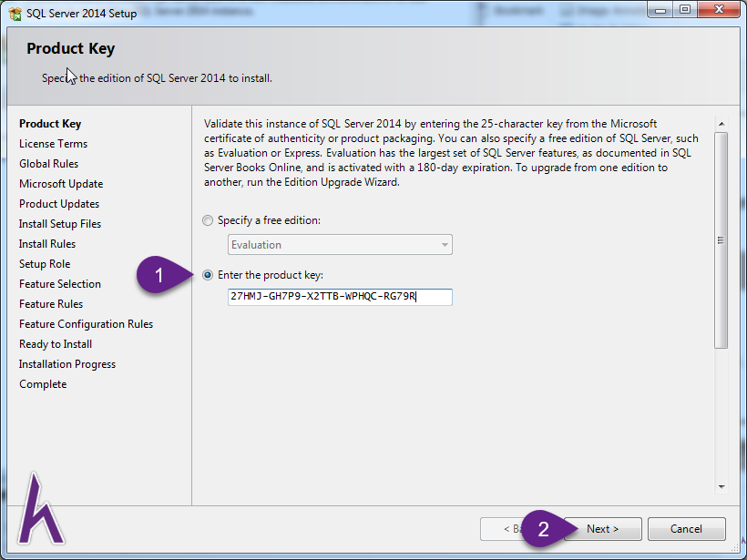Click 'Ready to Install' step
Viewport: 747px width, 560px height.
(56, 344)
